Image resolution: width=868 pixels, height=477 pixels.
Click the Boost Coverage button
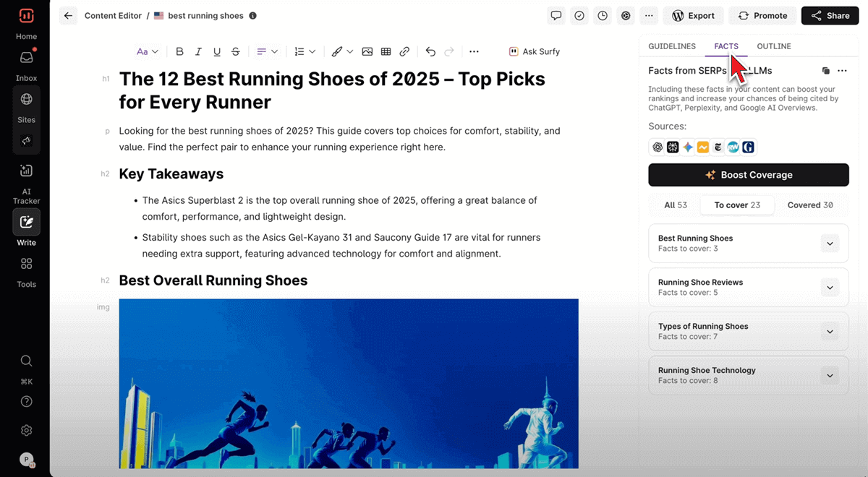tap(748, 175)
